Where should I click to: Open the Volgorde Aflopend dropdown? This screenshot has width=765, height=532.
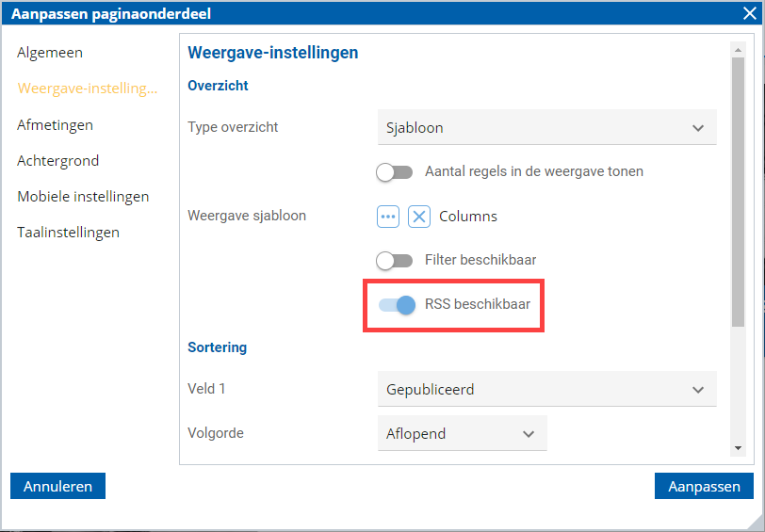point(462,433)
